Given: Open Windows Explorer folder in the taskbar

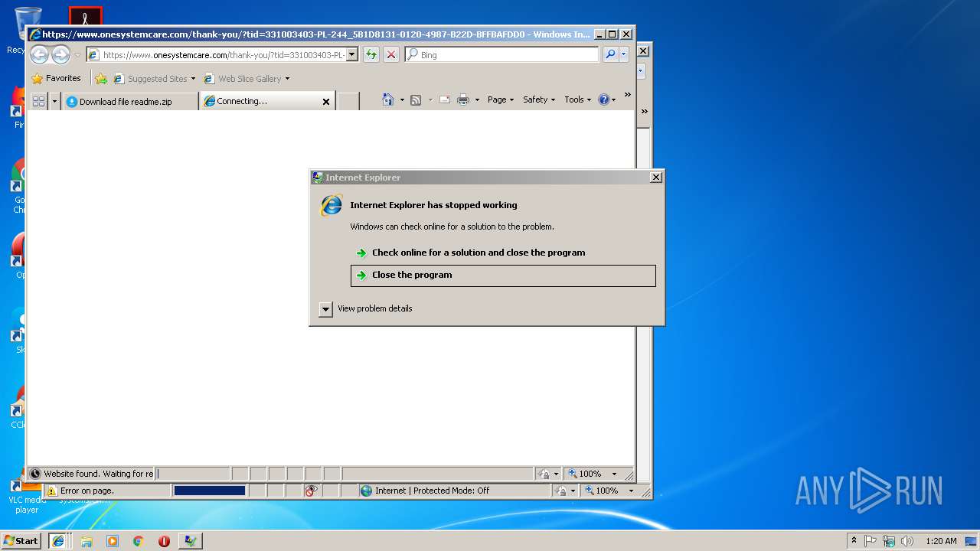Looking at the screenshot, I should [x=87, y=541].
